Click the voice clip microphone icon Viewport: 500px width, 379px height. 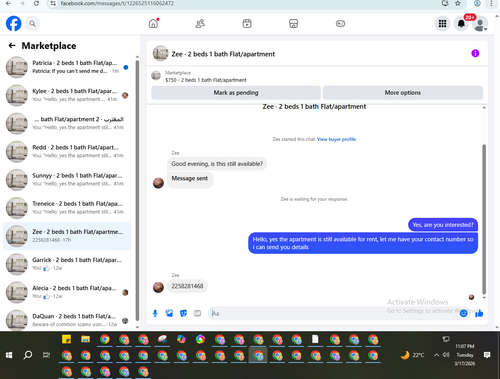click(x=155, y=313)
